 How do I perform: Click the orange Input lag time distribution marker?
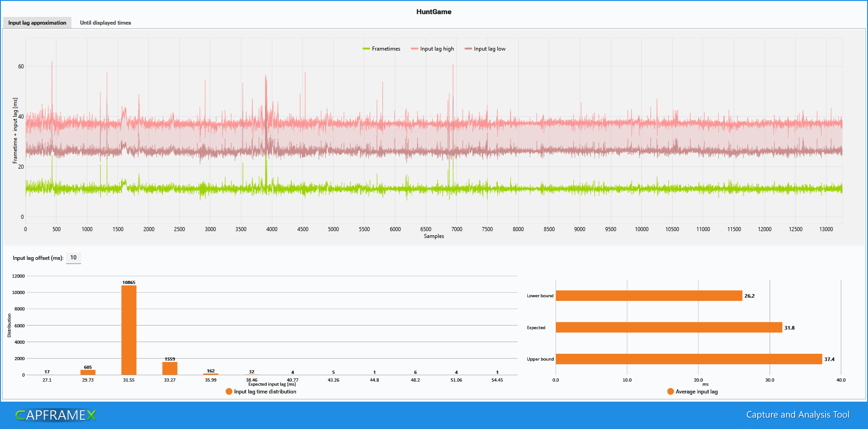tap(229, 392)
